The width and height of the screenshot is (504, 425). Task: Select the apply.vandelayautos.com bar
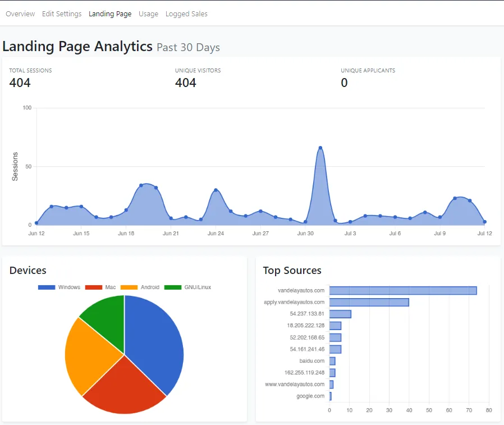click(369, 302)
